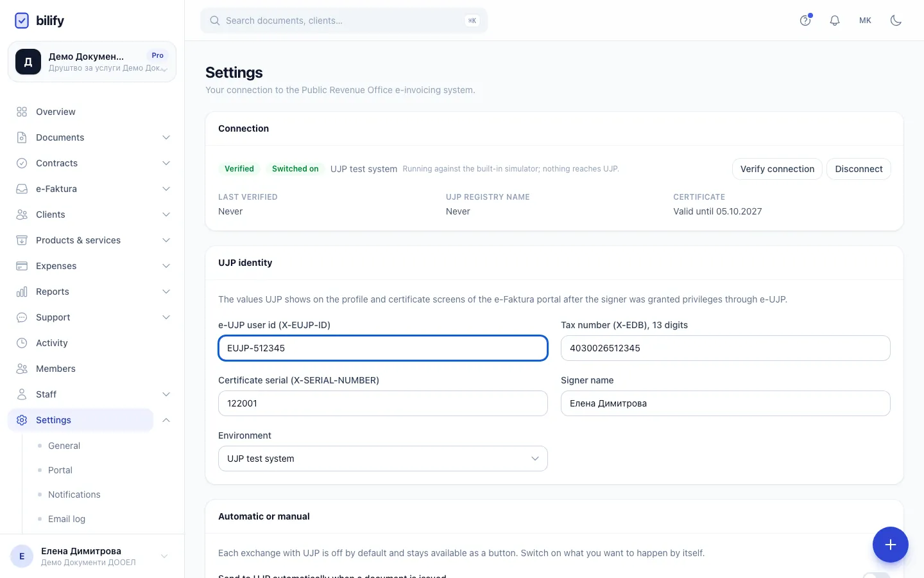Open the notifications bell
This screenshot has height=578, width=924.
tap(835, 21)
